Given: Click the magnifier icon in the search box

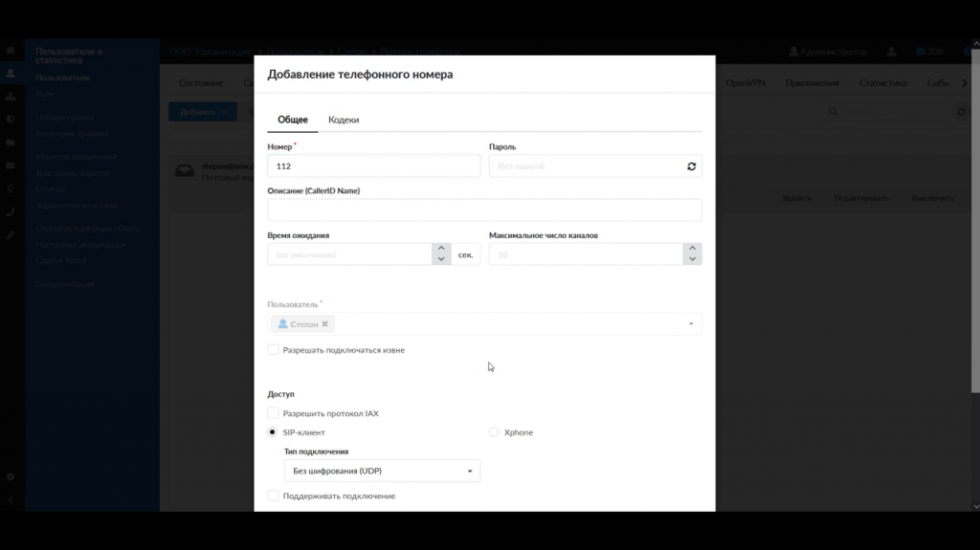Looking at the screenshot, I should tap(834, 112).
